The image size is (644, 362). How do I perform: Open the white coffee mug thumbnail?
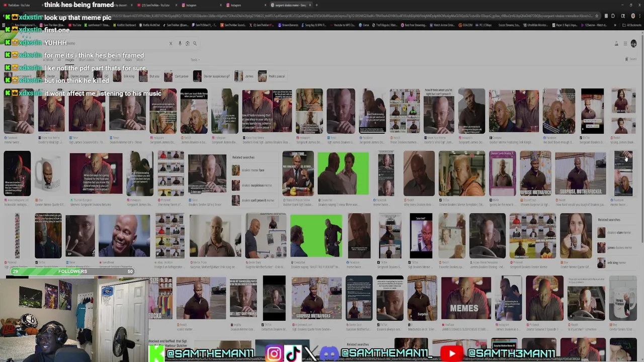(x=49, y=173)
